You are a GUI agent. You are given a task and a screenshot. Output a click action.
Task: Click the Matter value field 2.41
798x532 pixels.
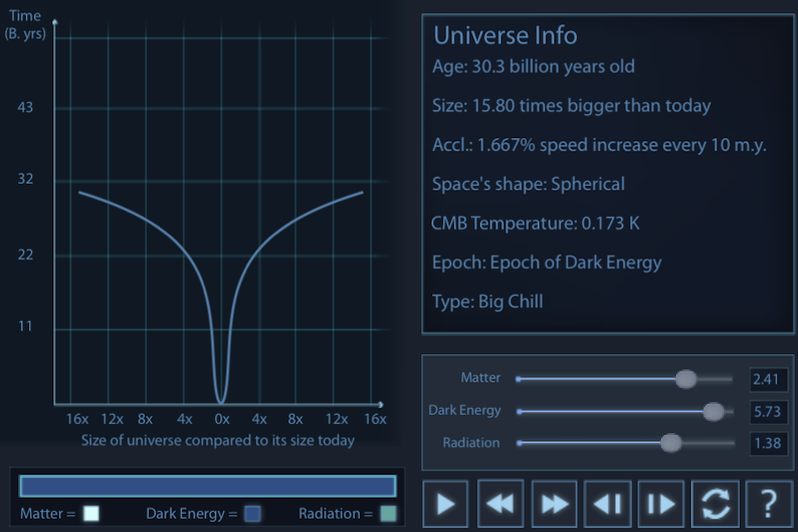coord(768,379)
